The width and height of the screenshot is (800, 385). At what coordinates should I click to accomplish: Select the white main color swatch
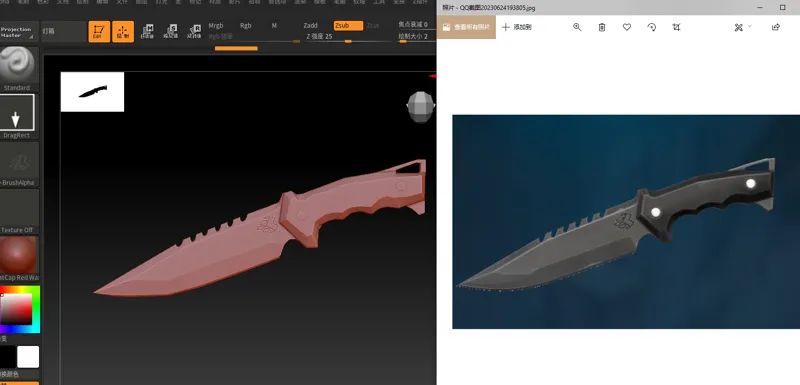point(28,357)
